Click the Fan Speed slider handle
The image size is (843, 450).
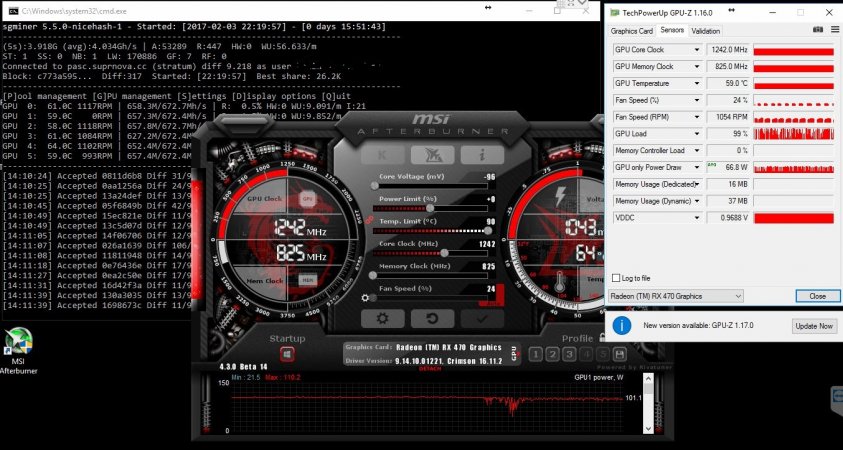point(373,298)
